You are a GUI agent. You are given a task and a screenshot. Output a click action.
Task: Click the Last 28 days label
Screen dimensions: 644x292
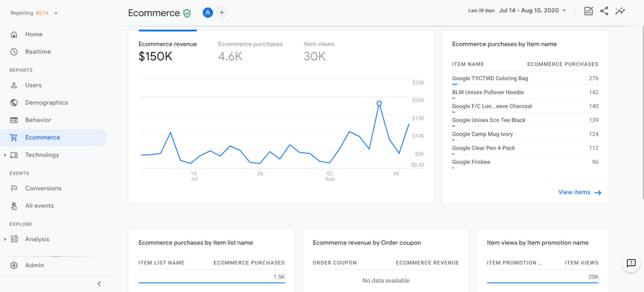click(481, 10)
